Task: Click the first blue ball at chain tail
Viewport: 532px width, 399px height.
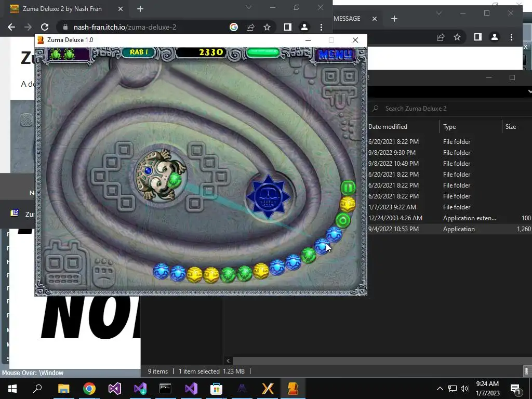Action: 161,271
